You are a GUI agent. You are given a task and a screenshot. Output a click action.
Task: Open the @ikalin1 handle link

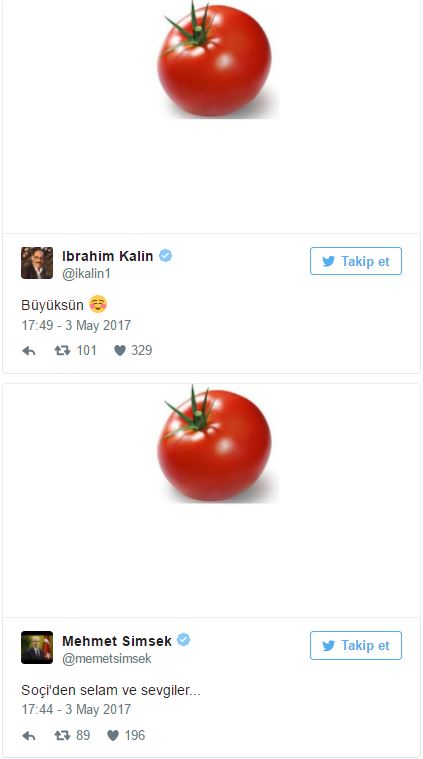click(87, 273)
